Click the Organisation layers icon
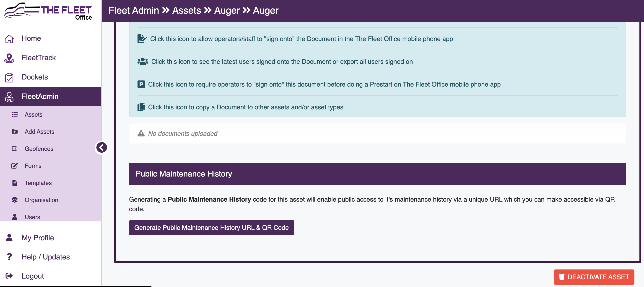 [15, 200]
